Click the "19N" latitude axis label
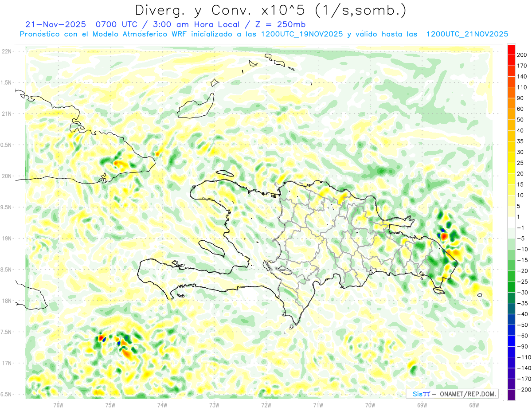This screenshot has width=532, height=411. coord(7,239)
